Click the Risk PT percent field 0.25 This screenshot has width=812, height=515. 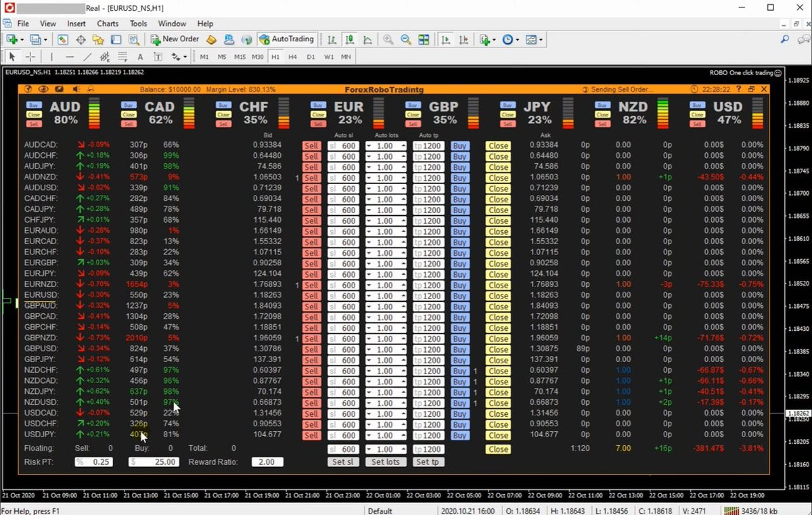(93, 462)
